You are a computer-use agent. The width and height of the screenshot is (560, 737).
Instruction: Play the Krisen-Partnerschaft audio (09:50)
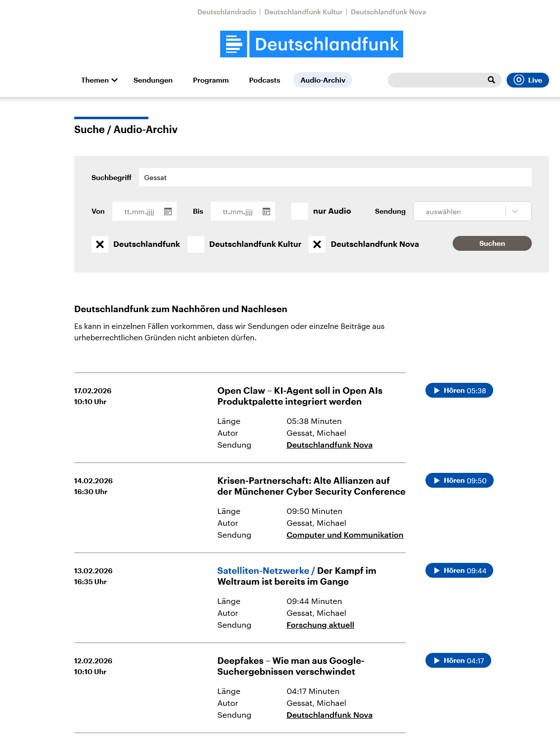(x=459, y=480)
